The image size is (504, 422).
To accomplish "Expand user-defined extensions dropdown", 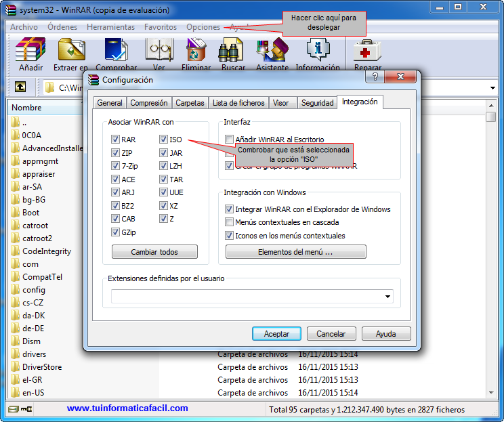I will click(x=387, y=297).
